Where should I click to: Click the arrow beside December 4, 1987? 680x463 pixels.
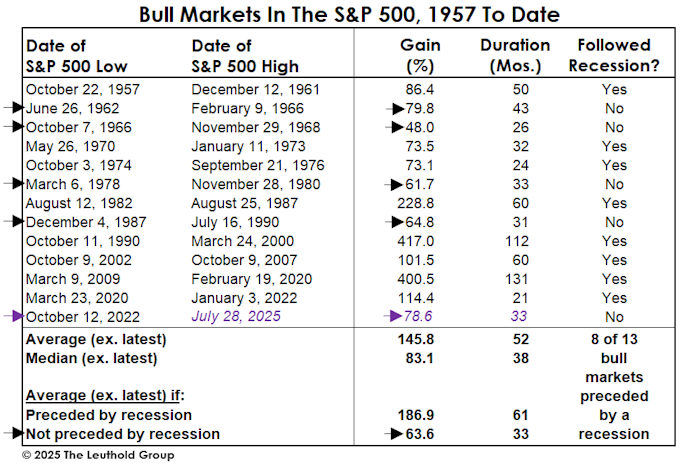(13, 222)
